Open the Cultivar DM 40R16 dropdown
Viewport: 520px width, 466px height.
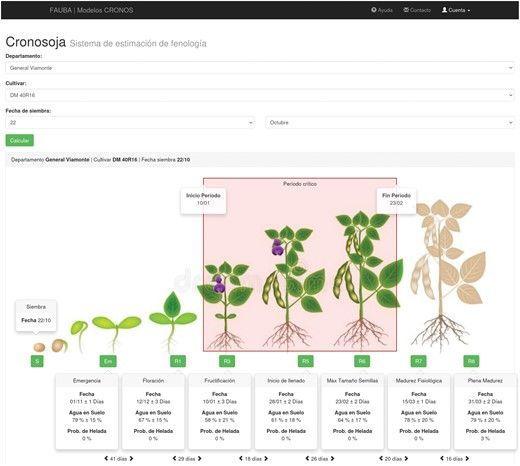pos(260,95)
